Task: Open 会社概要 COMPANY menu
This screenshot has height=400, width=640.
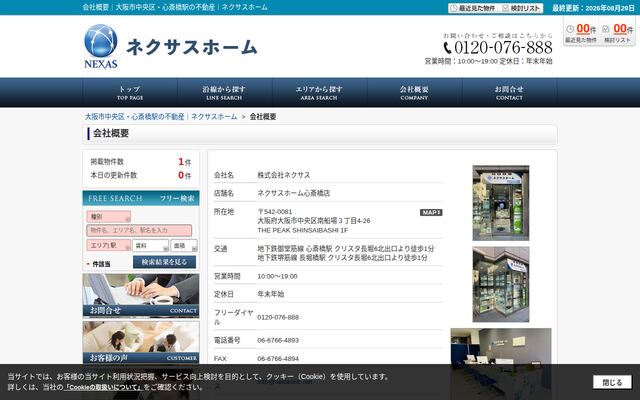Action: coord(414,93)
